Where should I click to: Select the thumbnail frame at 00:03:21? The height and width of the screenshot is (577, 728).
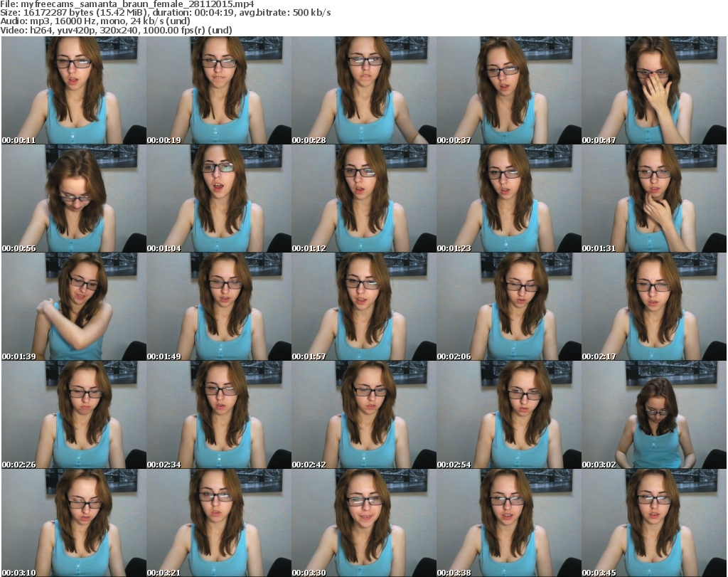coord(219,523)
